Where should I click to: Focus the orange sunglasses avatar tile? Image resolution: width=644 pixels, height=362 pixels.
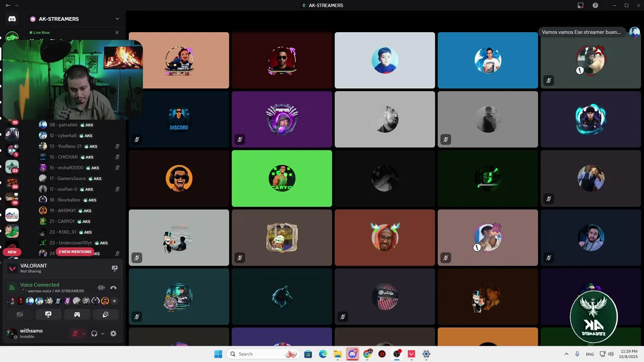[x=179, y=178]
